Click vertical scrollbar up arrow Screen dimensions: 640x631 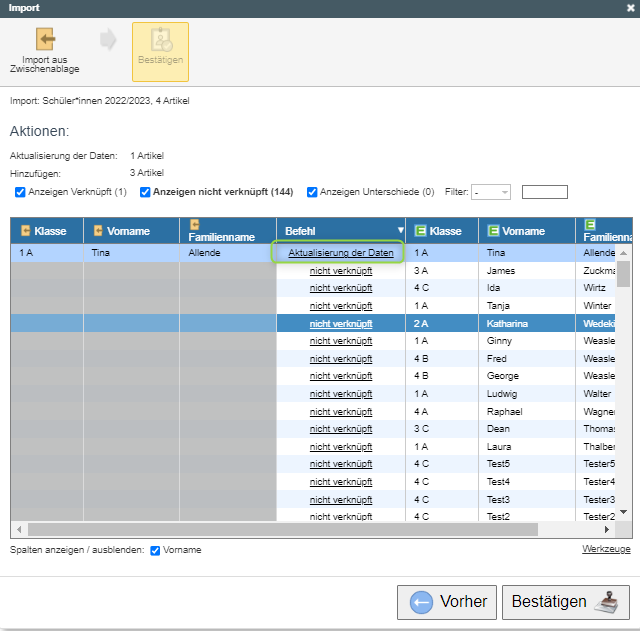tap(623, 253)
